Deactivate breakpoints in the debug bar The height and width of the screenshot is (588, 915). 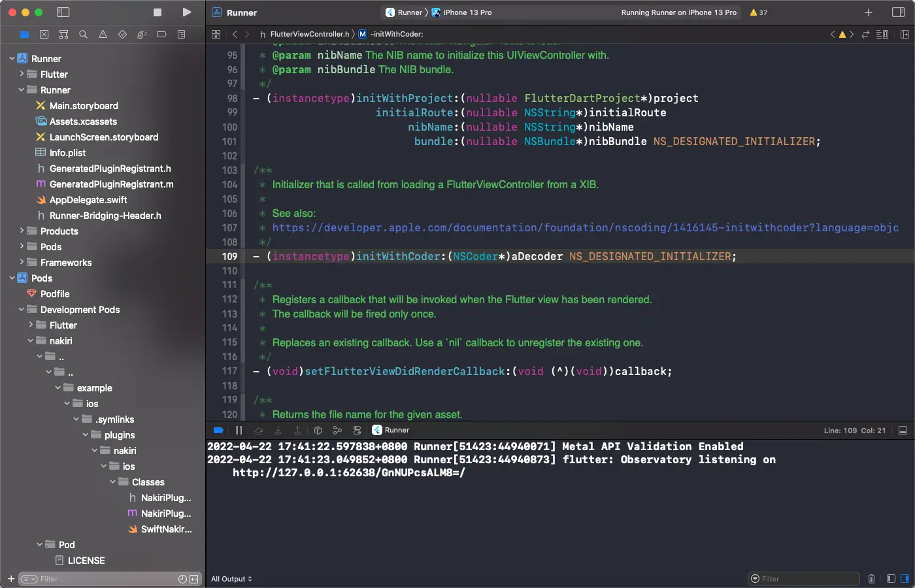click(x=218, y=430)
